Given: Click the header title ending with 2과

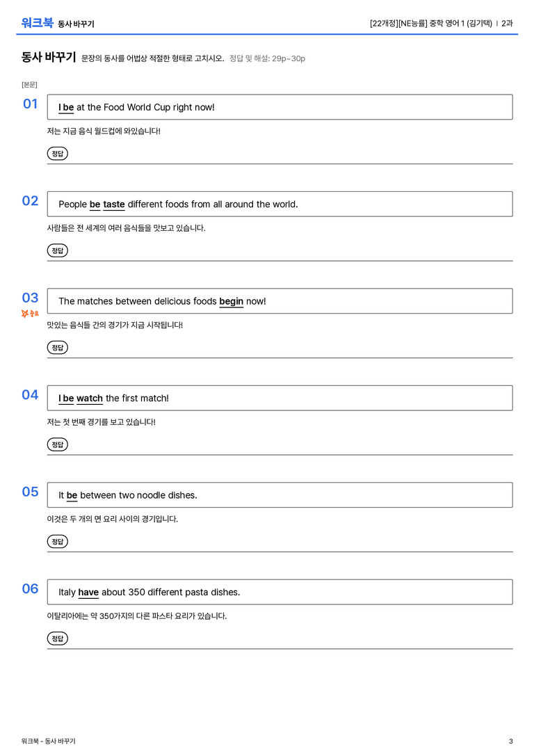Looking at the screenshot, I should point(441,23).
